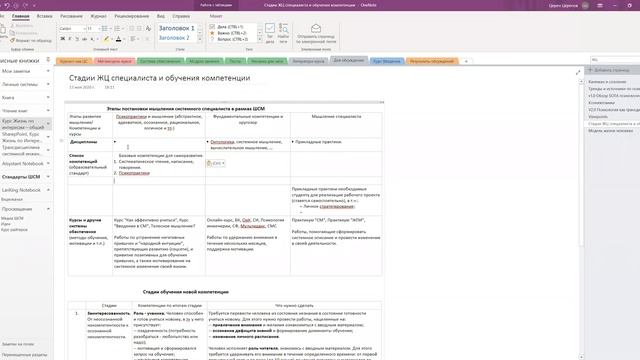Screen dimensions: 640x360
Task: Expand Личные системы notebook arrow
Action: tap(48, 84)
